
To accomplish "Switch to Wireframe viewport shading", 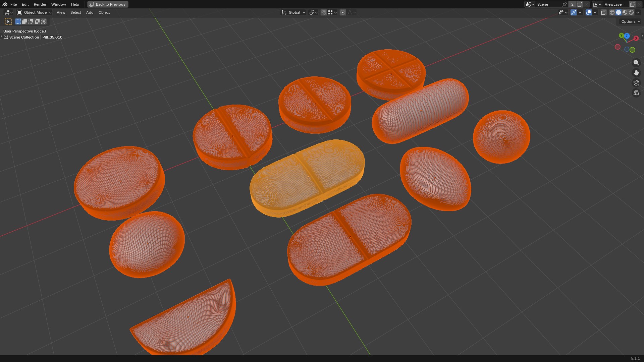I will tap(612, 12).
